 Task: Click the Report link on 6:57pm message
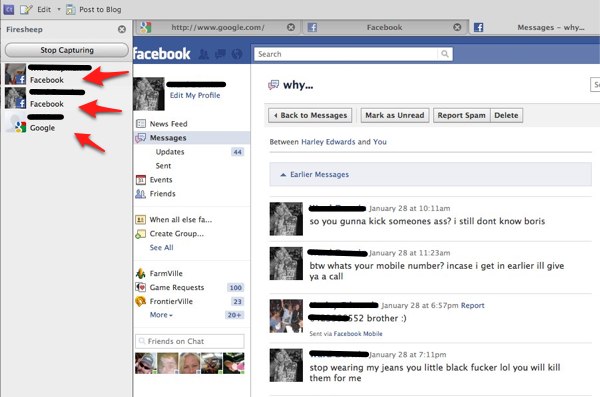(x=473, y=306)
